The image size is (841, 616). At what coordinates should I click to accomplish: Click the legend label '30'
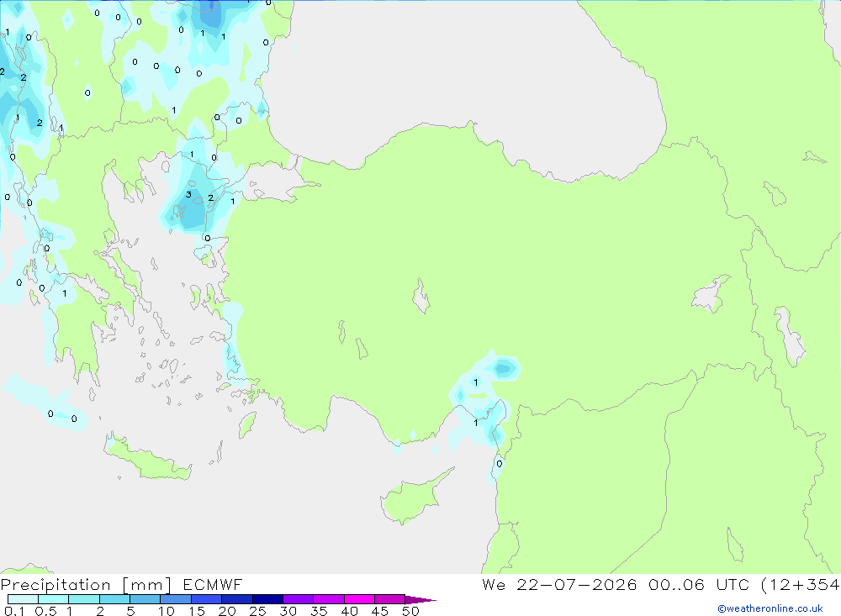pos(288,611)
